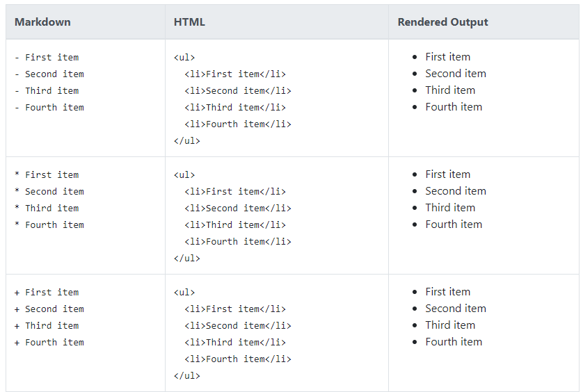Image resolution: width=583 pixels, height=392 pixels.
Task: Select the '* Second item' markdown line
Action: pyautogui.click(x=49, y=192)
